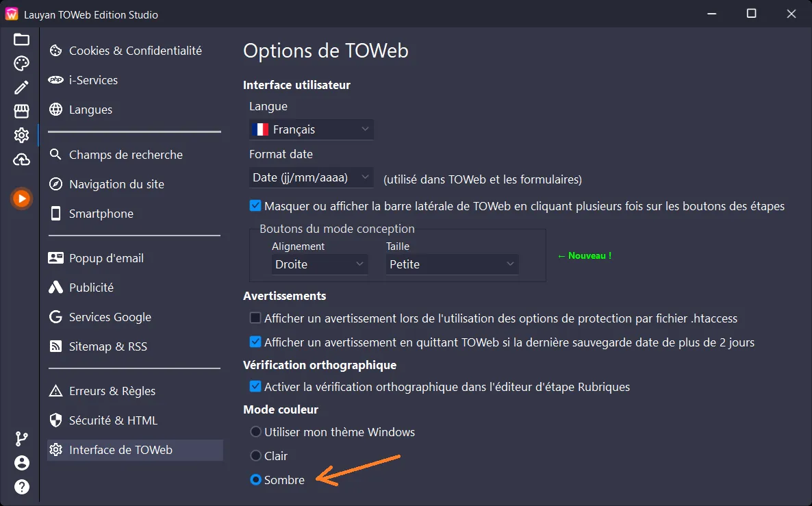The image size is (812, 506).
Task: Open the help question mark icon
Action: [x=21, y=487]
